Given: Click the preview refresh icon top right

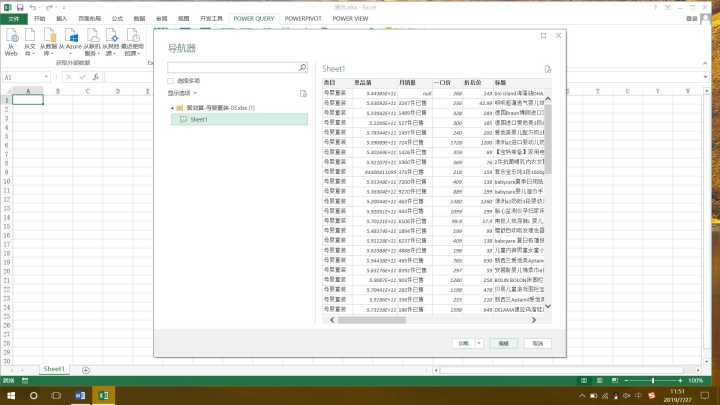Looking at the screenshot, I should pos(547,69).
